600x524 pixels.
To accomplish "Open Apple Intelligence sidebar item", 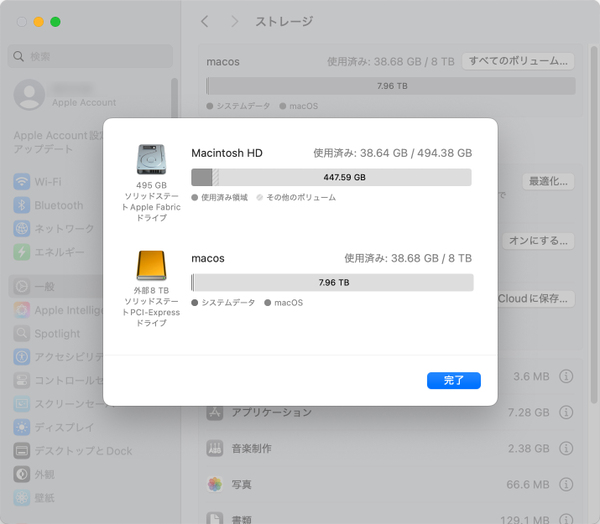I will (57, 310).
